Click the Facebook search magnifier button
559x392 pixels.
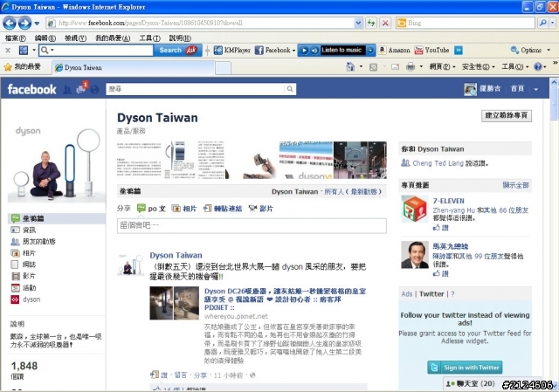(x=290, y=89)
